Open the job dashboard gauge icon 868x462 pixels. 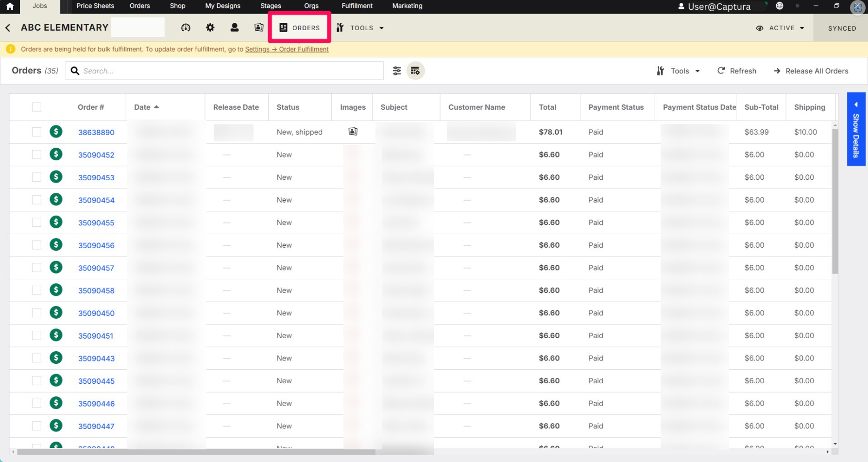click(186, 28)
